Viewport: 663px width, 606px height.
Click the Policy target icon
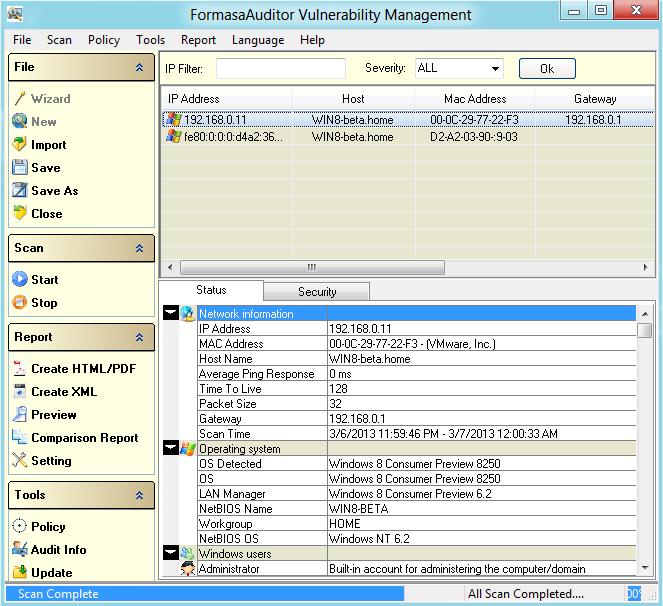(19, 526)
